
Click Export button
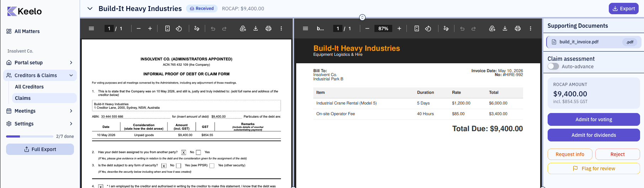(624, 9)
